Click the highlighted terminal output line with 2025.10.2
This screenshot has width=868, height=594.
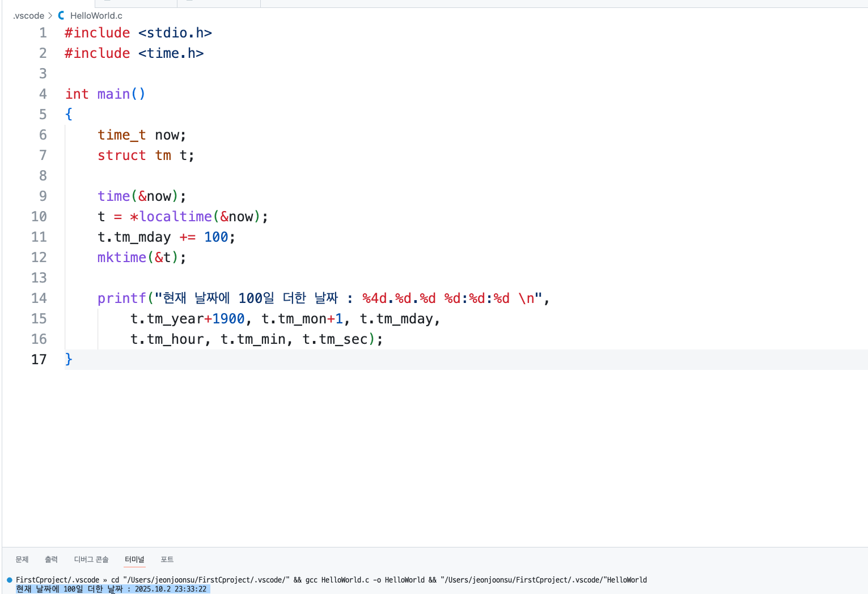click(112, 589)
